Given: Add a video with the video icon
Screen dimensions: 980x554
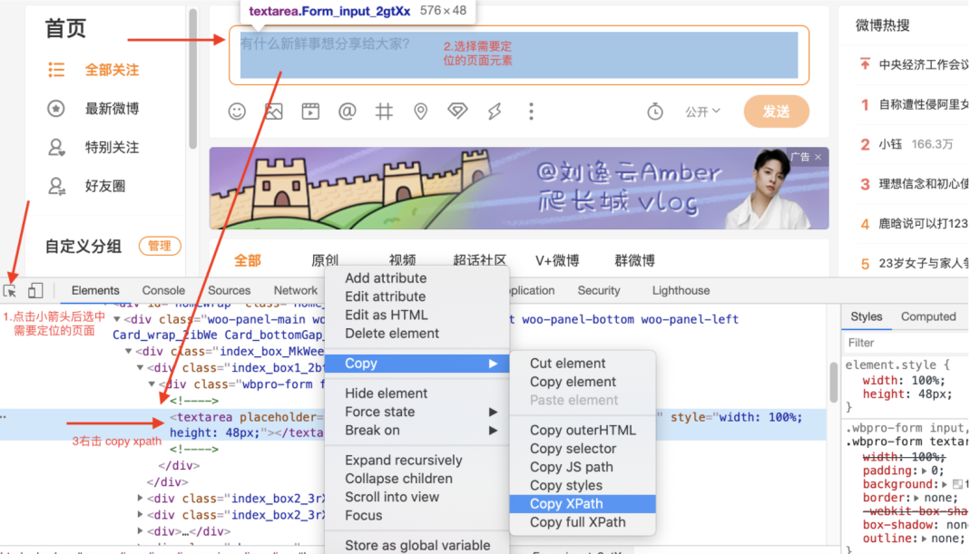Looking at the screenshot, I should pyautogui.click(x=310, y=112).
